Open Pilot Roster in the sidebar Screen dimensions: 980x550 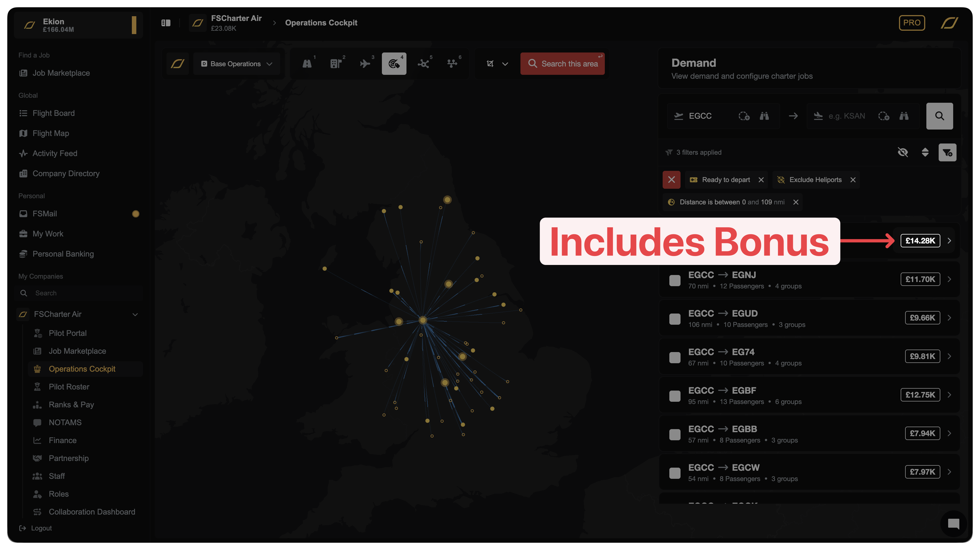(x=69, y=387)
